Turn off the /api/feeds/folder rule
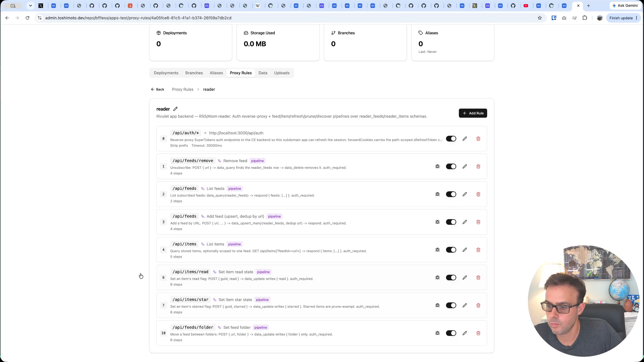This screenshot has height=362, width=644. point(451,333)
